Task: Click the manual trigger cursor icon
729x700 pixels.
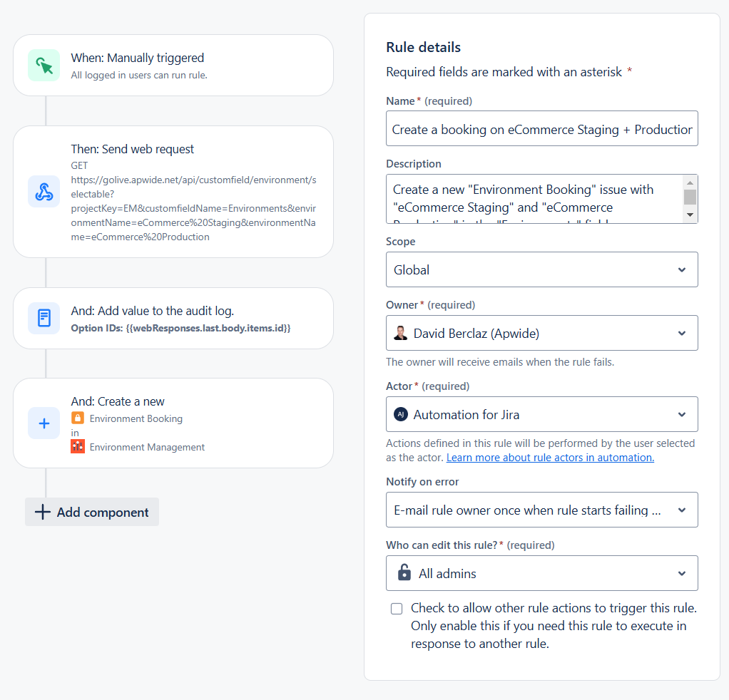Action: pos(44,66)
